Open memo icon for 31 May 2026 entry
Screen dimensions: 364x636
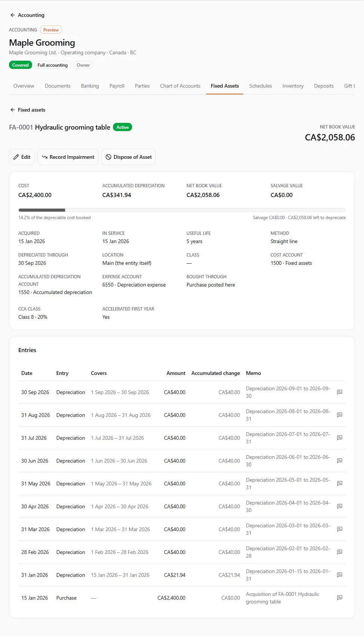pos(340,484)
